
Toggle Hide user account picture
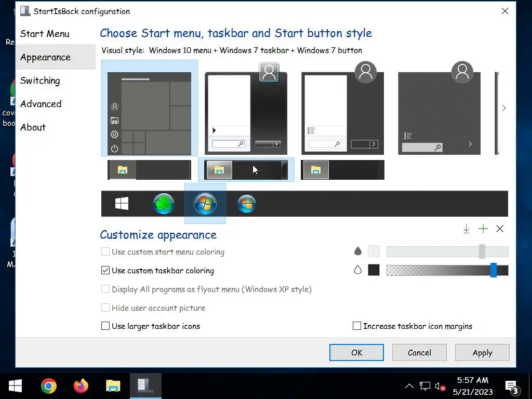(105, 308)
